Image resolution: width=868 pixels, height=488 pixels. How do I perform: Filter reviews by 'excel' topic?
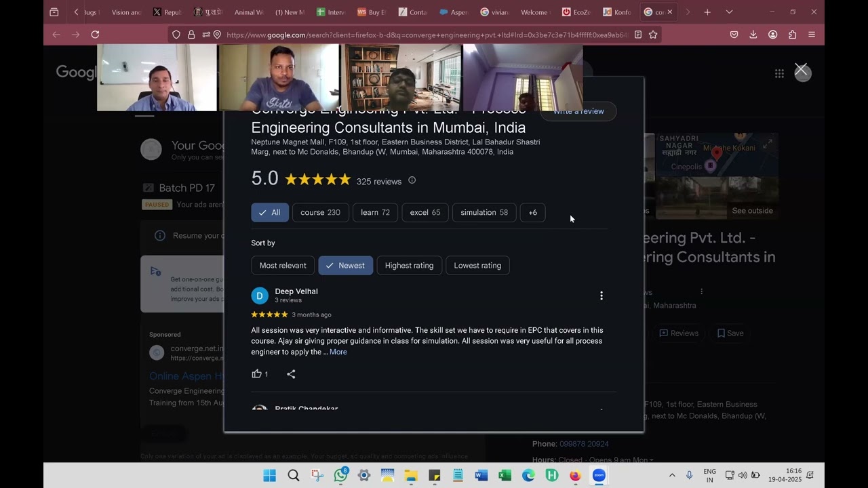coord(425,212)
